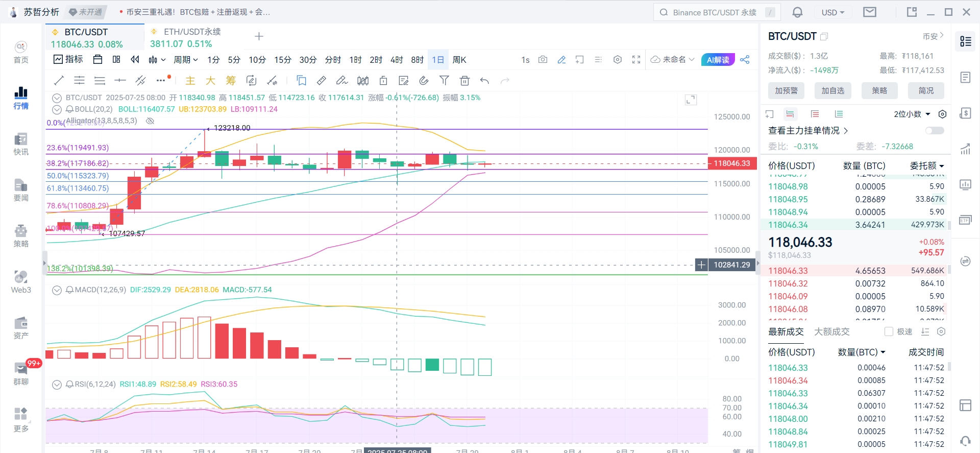The height and width of the screenshot is (453, 980).
Task: Open 查看主力挂单情况 link
Action: pyautogui.click(x=808, y=131)
